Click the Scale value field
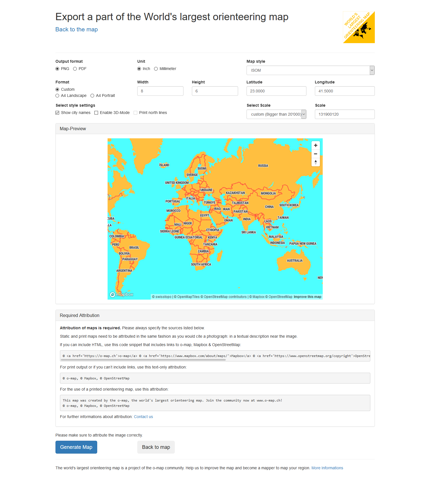 coord(345,114)
